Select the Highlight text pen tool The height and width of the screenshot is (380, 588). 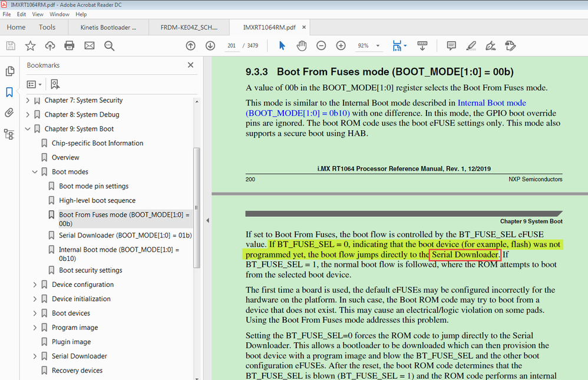[471, 46]
